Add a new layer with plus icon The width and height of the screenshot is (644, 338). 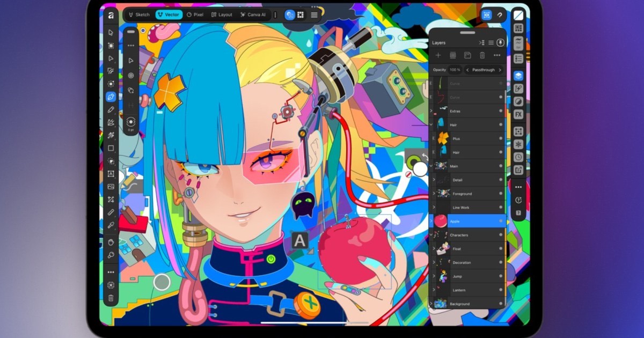point(438,55)
